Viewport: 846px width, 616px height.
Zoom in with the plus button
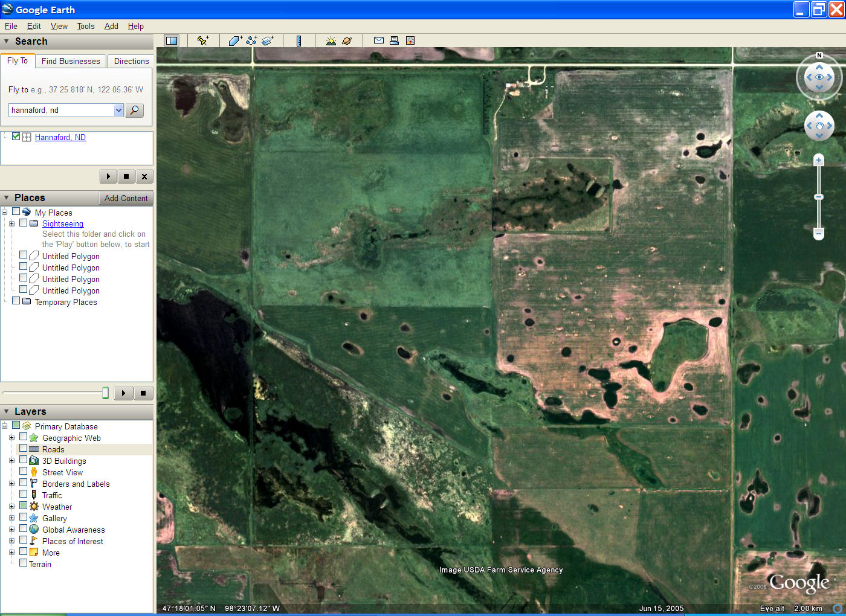tap(819, 160)
